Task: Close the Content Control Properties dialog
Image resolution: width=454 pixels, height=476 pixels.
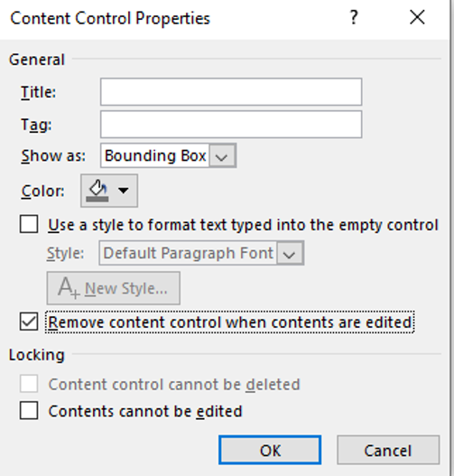Action: [417, 17]
